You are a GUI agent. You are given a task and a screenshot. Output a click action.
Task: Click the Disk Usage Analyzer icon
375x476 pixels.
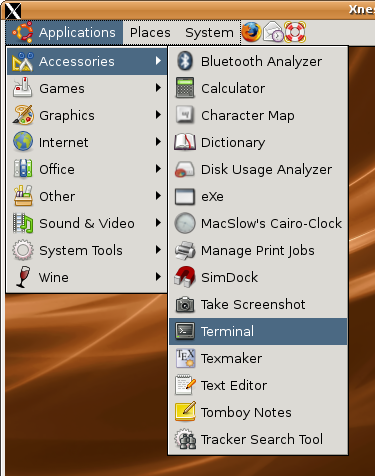pos(185,169)
